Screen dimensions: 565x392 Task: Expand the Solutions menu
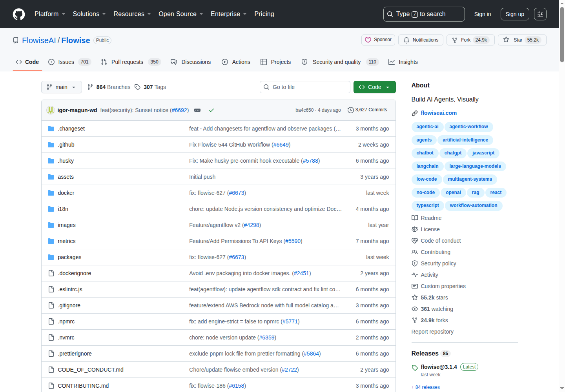click(x=89, y=14)
